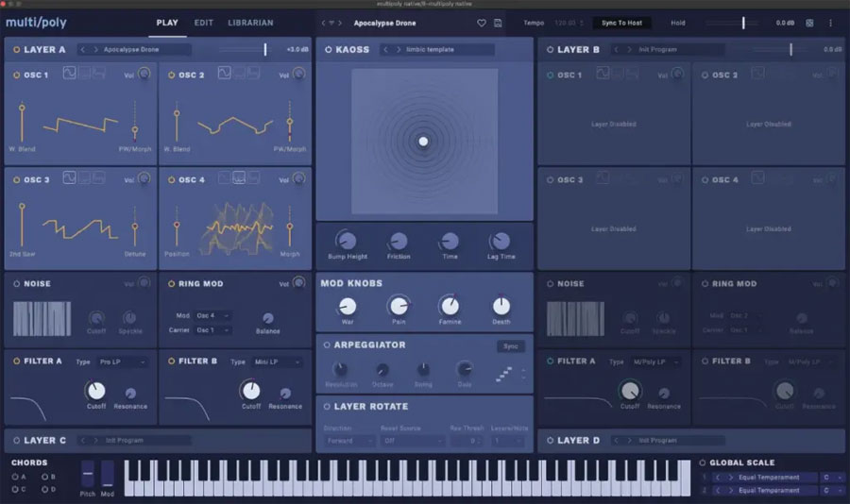Image resolution: width=850 pixels, height=504 pixels.
Task: Click the Layer A program name Apocalypse Drone
Action: [x=131, y=49]
